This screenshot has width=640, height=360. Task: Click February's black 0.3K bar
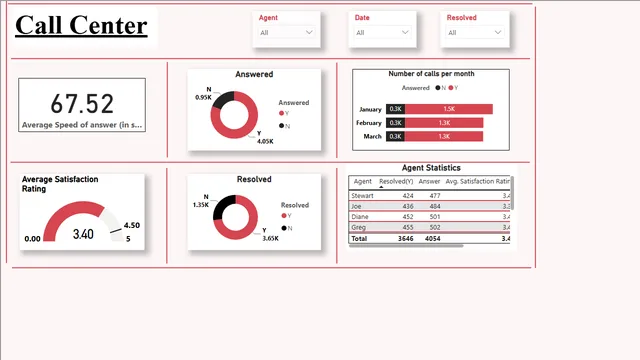click(x=395, y=122)
